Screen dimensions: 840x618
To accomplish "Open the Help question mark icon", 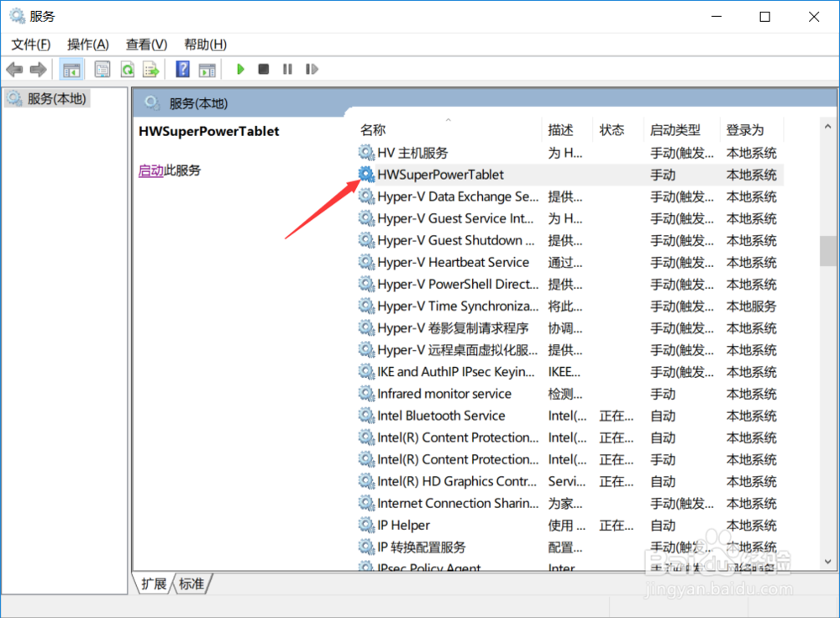I will (x=182, y=69).
